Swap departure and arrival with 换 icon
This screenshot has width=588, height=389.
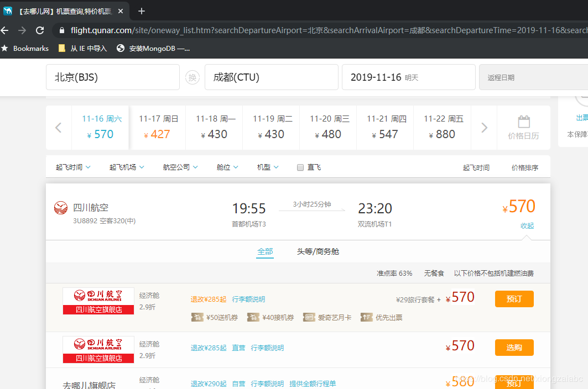(x=192, y=77)
